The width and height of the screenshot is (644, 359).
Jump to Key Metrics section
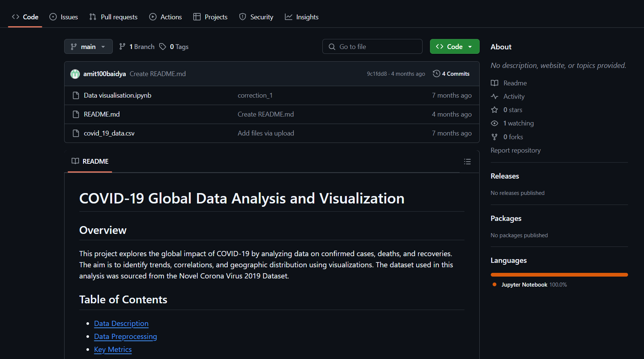click(113, 349)
